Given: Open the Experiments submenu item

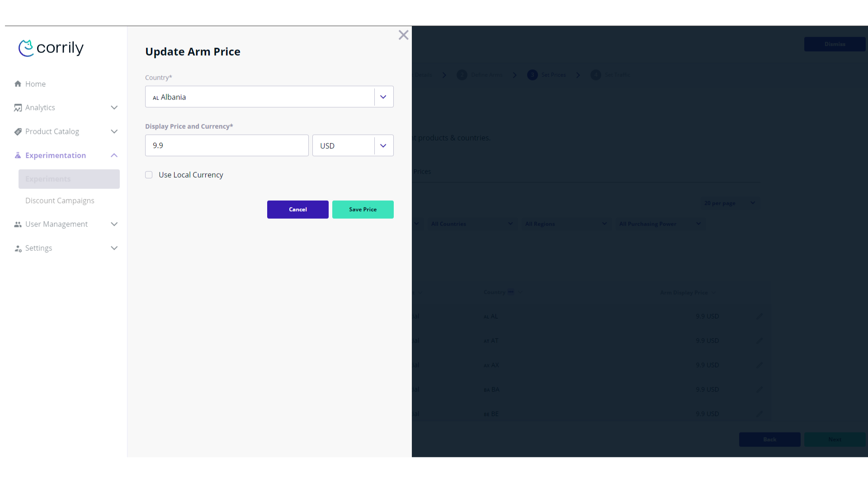Looking at the screenshot, I should [x=69, y=179].
